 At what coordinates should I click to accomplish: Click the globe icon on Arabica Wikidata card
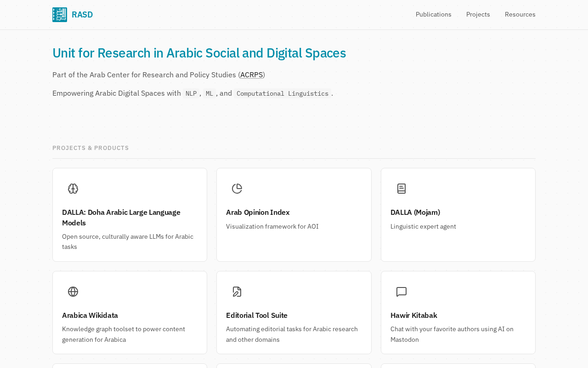pyautogui.click(x=73, y=292)
